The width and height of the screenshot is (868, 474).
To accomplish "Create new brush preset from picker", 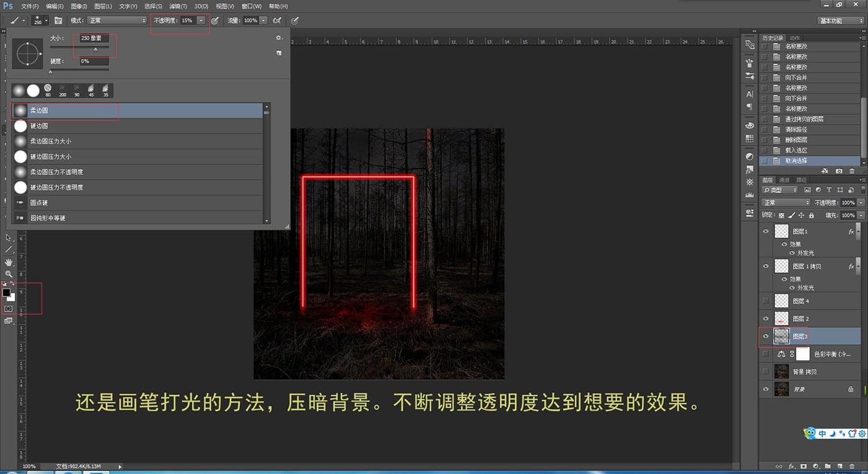I will tap(279, 53).
